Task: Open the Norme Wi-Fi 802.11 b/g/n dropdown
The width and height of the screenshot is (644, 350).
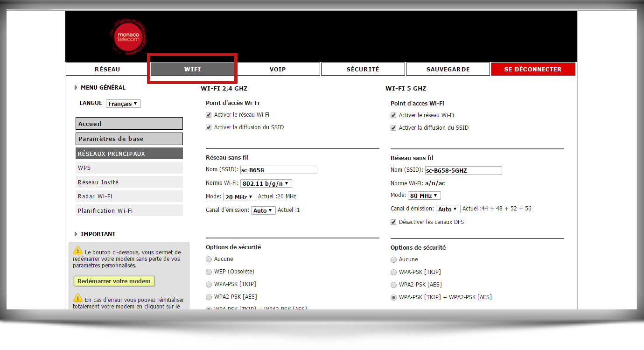Action: click(x=266, y=183)
